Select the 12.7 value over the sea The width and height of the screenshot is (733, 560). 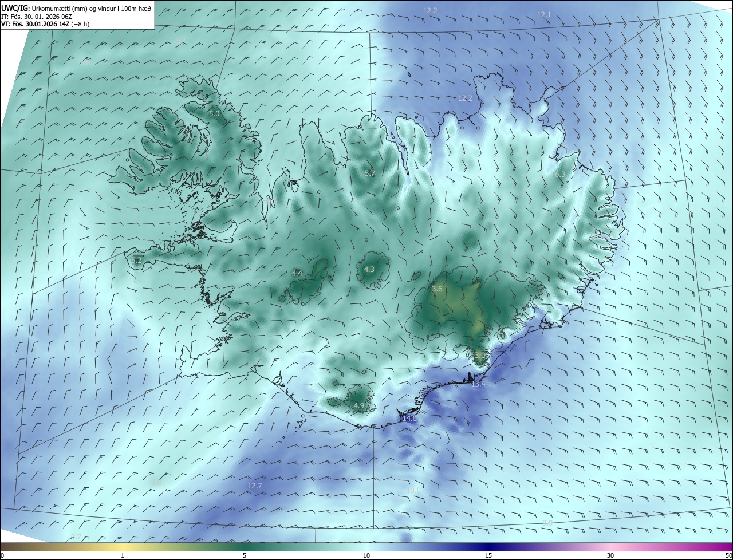(255, 486)
